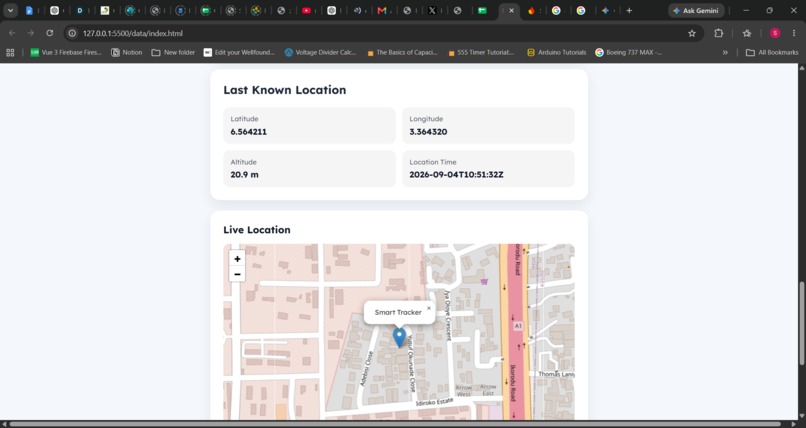Open the Apps grid shortcut
Image resolution: width=806 pixels, height=428 pixels.
pos(10,52)
